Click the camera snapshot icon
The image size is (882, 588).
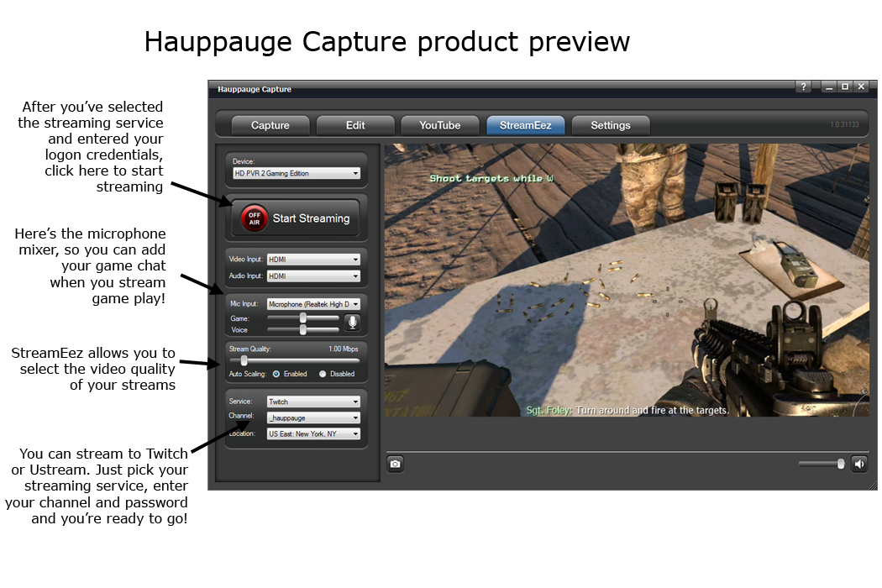395,464
